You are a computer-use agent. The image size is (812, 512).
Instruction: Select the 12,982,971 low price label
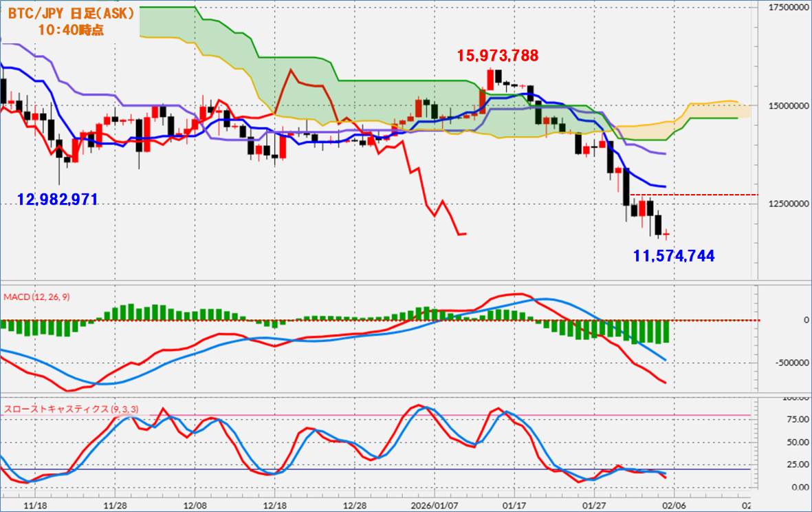point(58,199)
